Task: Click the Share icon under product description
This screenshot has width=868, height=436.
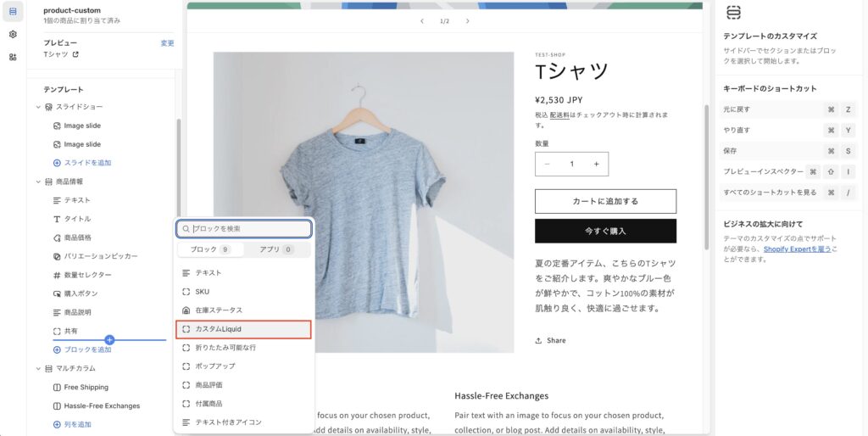Action: tap(538, 341)
